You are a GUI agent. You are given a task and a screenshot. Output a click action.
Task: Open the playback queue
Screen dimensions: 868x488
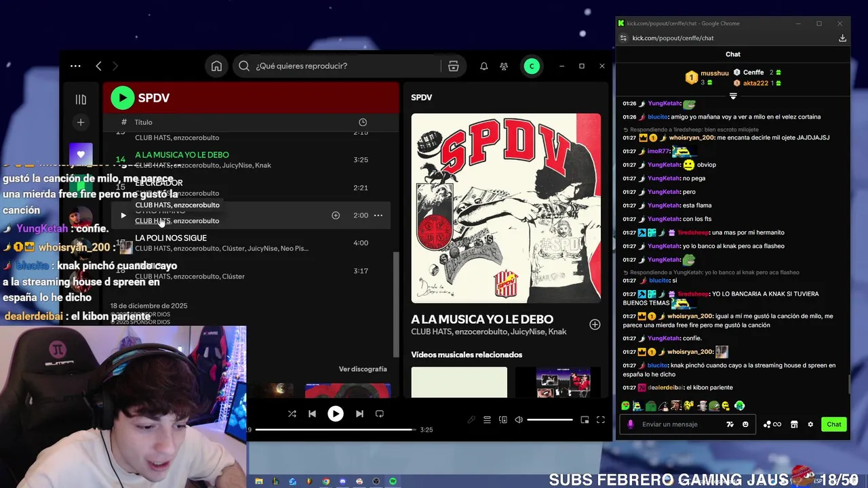(x=487, y=420)
